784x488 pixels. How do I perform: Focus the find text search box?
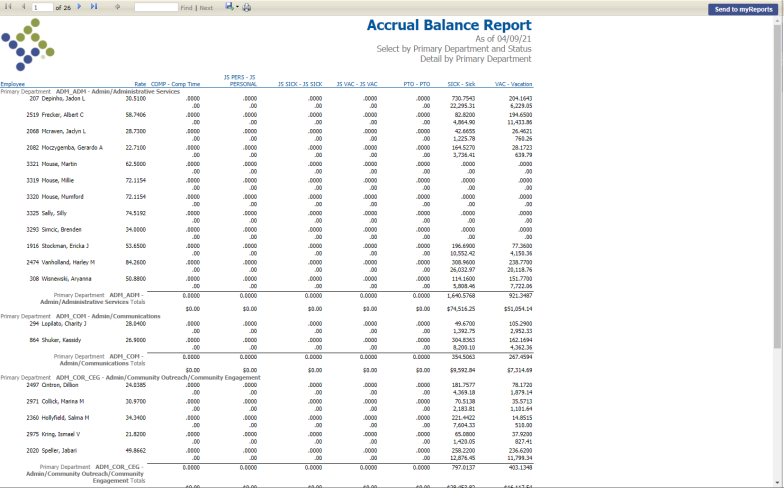point(156,8)
